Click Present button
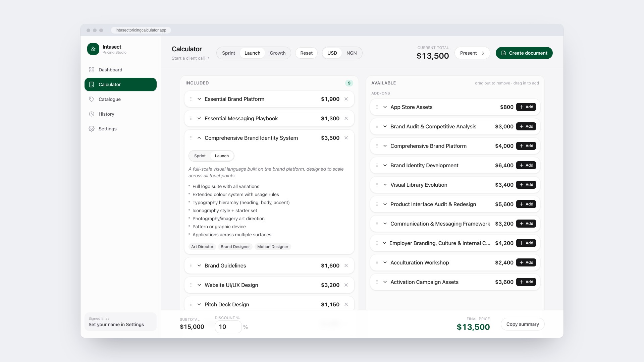Image resolution: width=644 pixels, height=362 pixels. click(x=472, y=53)
